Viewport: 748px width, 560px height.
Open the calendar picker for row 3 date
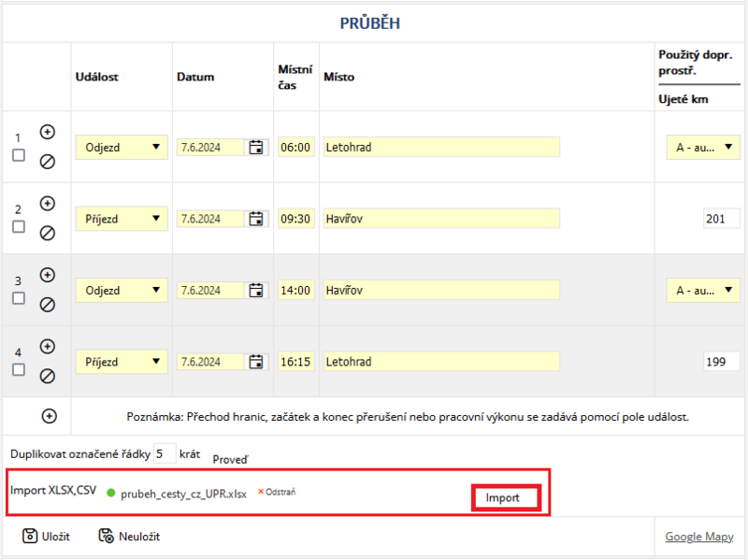pyautogui.click(x=256, y=291)
